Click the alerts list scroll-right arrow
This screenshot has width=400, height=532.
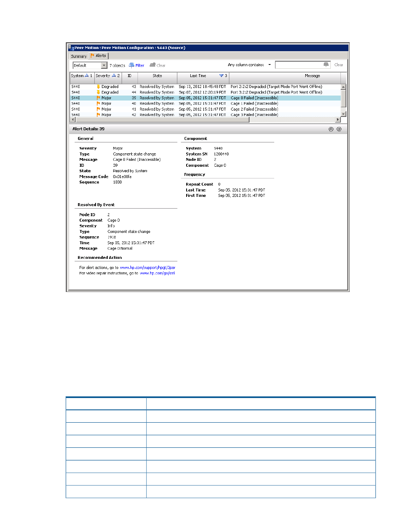(x=338, y=119)
